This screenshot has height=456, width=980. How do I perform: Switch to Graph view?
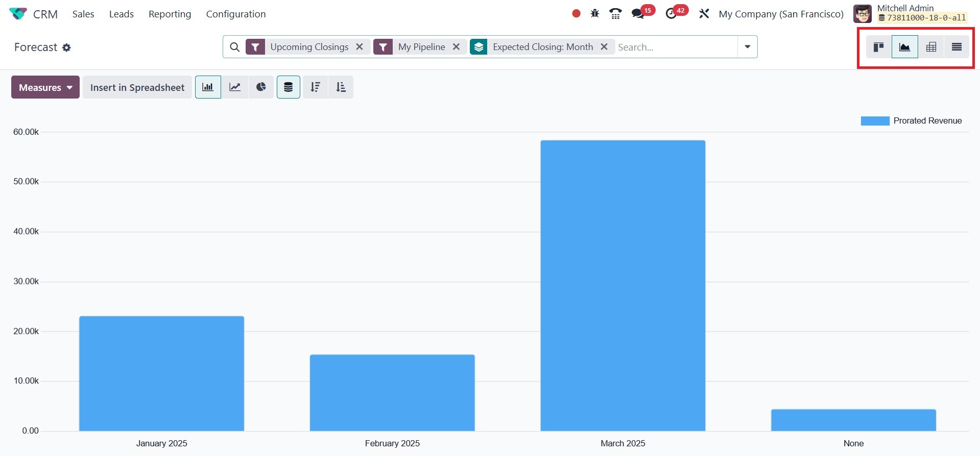(905, 47)
